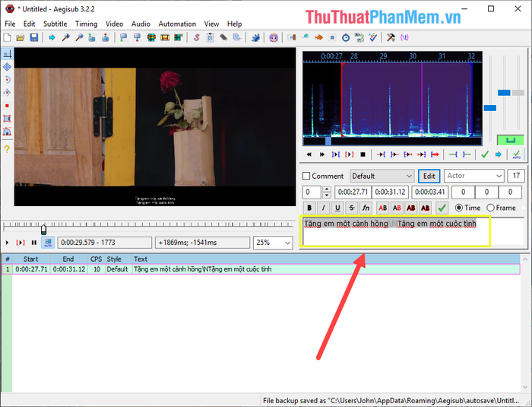Open Shift Times clock icon
The image size is (532, 407).
[346, 37]
